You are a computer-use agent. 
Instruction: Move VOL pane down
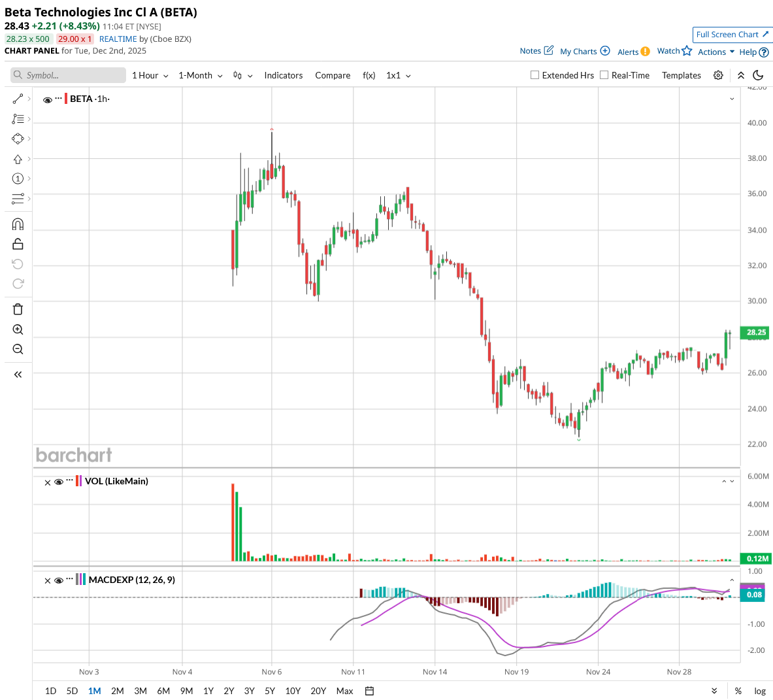[732, 481]
